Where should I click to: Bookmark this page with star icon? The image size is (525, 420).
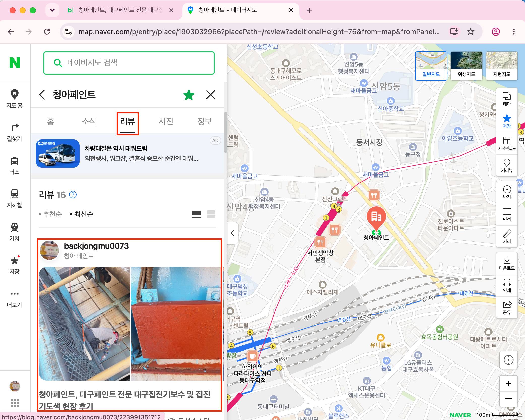click(470, 32)
